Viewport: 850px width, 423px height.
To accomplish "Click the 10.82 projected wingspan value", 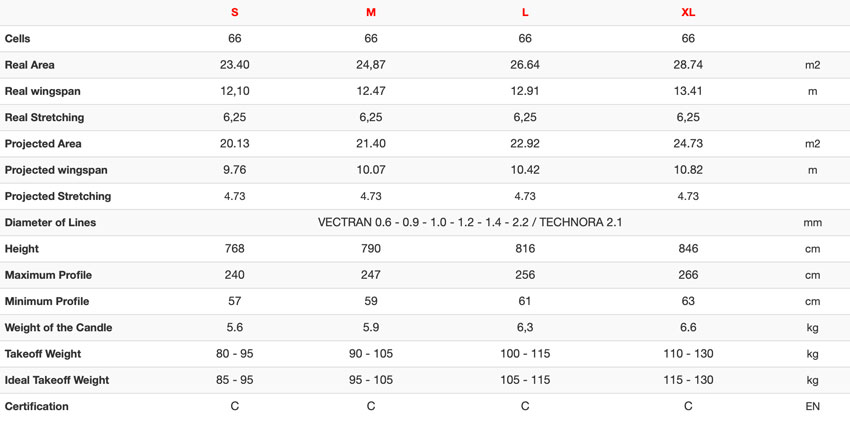I will [688, 170].
